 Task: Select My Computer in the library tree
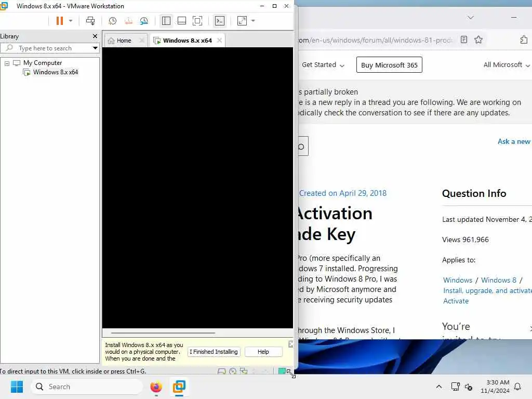tap(43, 63)
